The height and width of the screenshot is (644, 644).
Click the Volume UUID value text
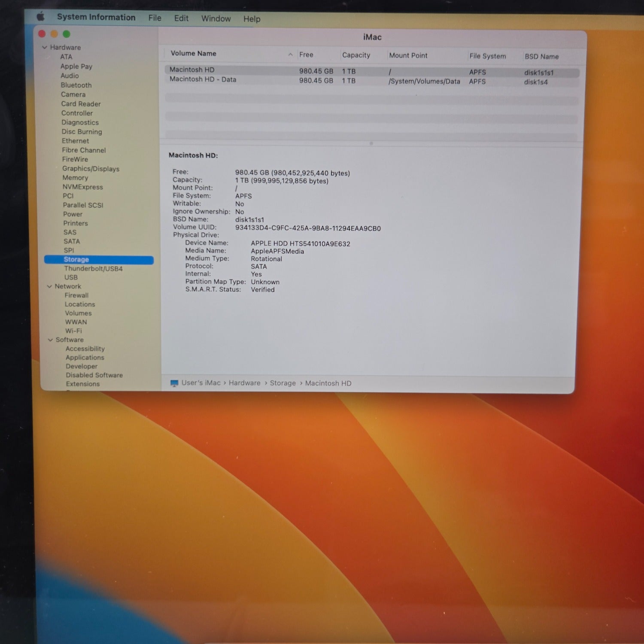pyautogui.click(x=308, y=228)
